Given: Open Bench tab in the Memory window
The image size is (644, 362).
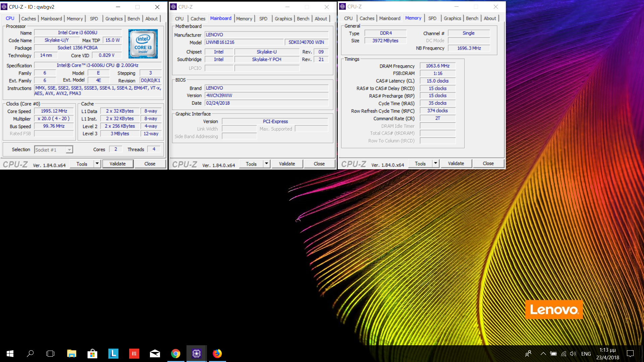Looking at the screenshot, I should [x=472, y=18].
